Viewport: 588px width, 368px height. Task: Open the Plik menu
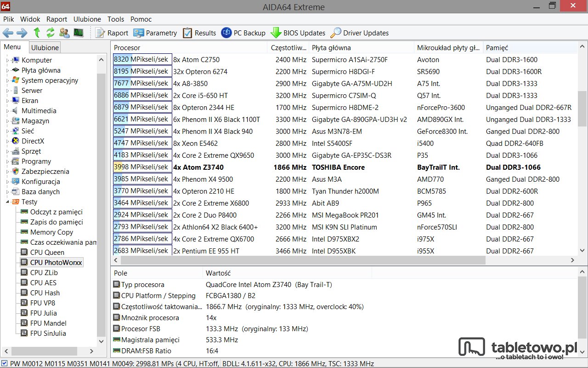pyautogui.click(x=8, y=19)
